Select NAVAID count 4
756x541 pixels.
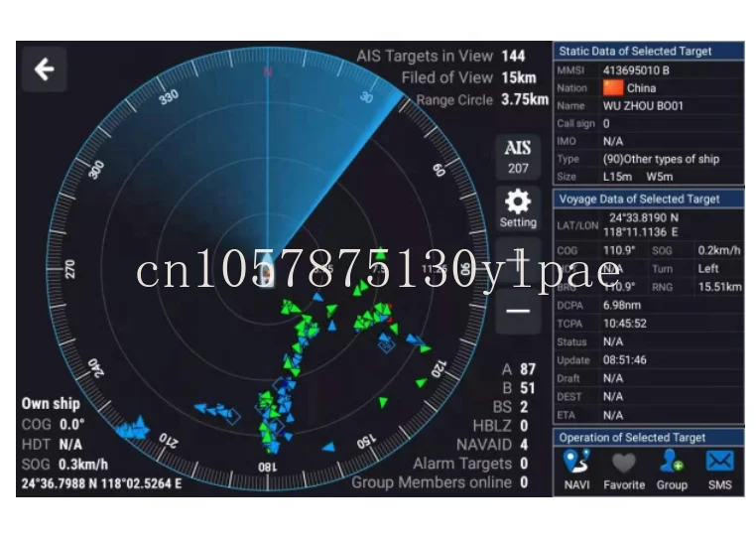524,445
